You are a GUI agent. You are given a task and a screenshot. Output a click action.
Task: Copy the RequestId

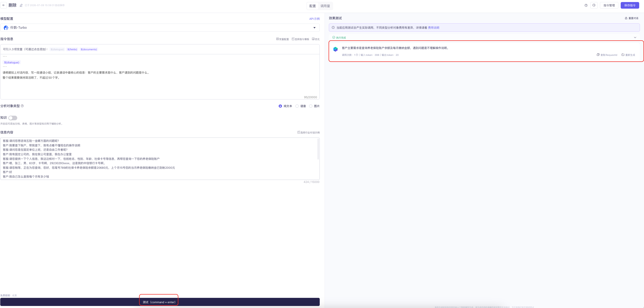point(607,55)
